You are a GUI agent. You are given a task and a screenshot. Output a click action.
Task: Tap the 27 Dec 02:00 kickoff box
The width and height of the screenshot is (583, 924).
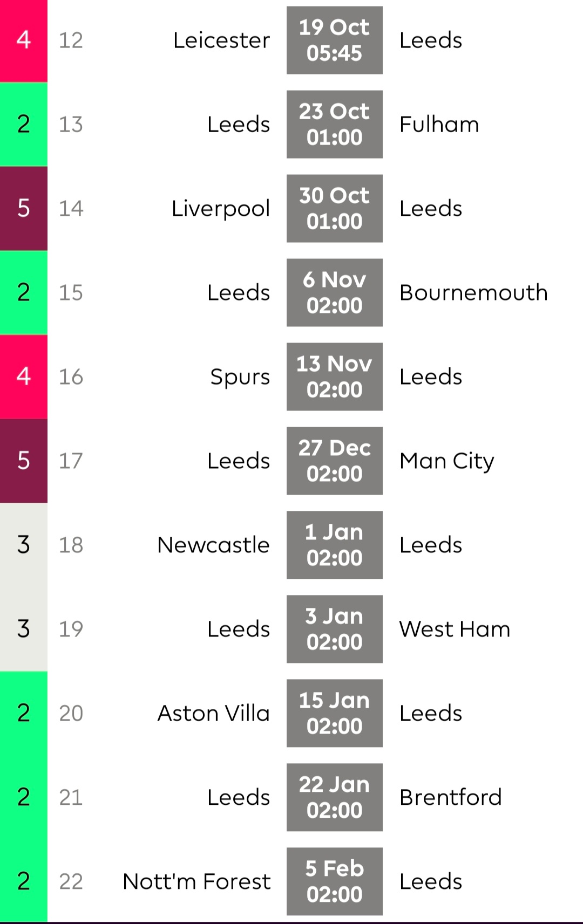(x=334, y=461)
